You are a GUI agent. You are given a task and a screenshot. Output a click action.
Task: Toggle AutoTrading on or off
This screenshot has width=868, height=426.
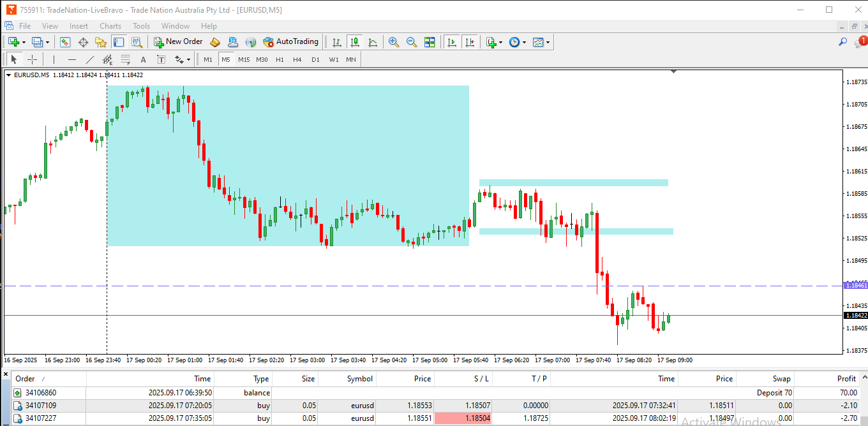click(290, 42)
